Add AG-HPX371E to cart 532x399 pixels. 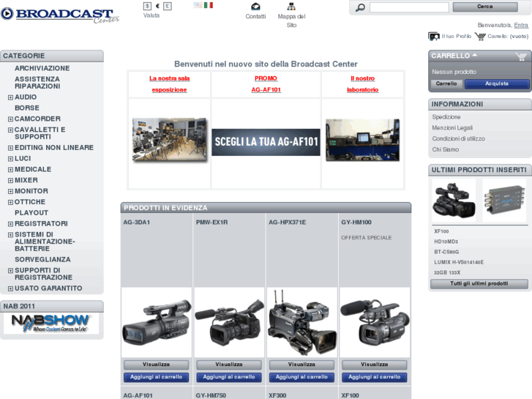[301, 377]
